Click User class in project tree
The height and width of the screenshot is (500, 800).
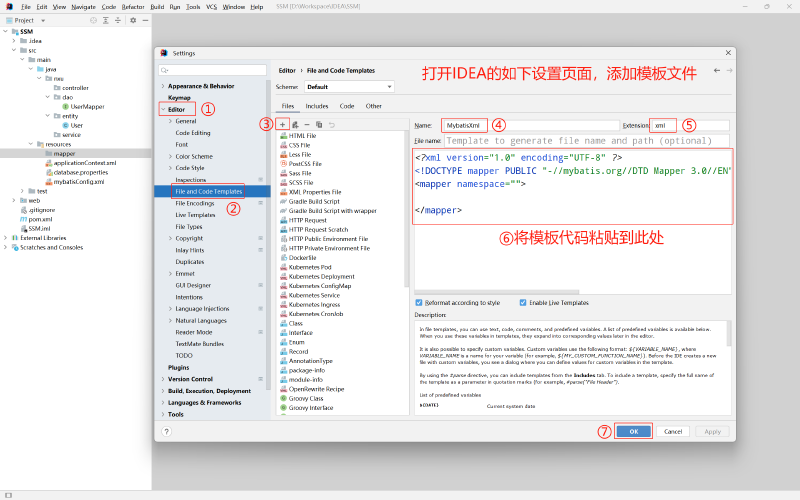(77, 126)
